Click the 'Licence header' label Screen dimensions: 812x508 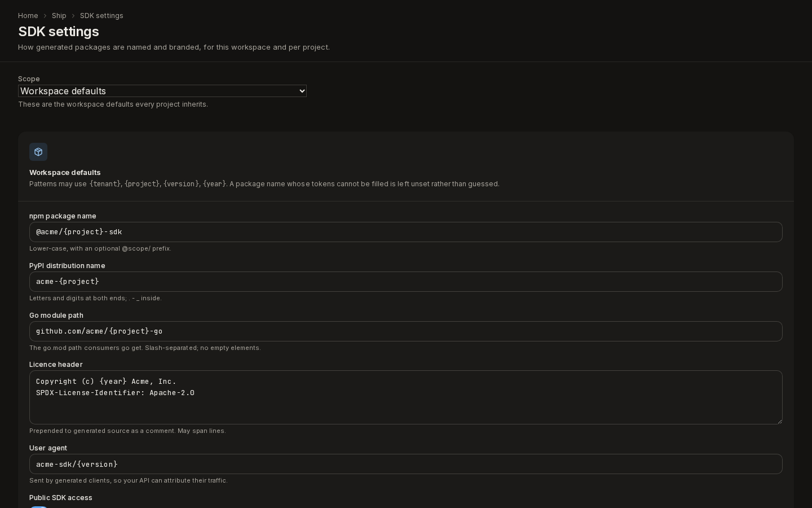tap(56, 365)
